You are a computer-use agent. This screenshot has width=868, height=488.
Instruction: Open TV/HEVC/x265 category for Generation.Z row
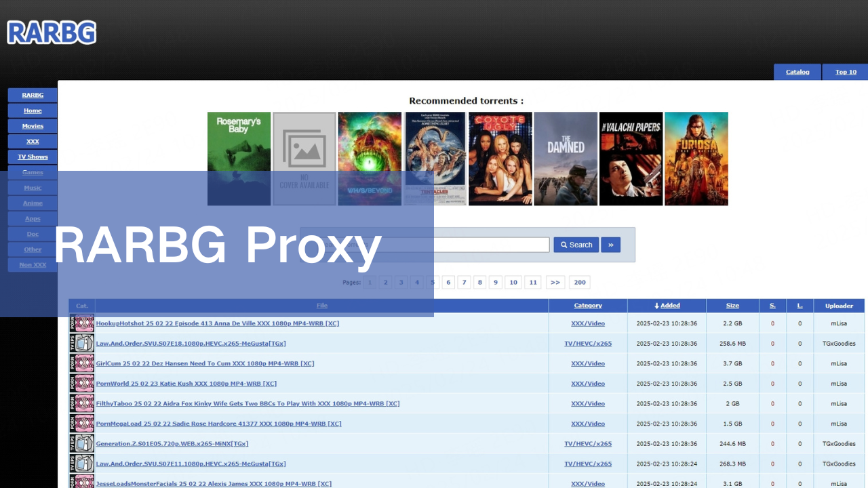tap(588, 444)
